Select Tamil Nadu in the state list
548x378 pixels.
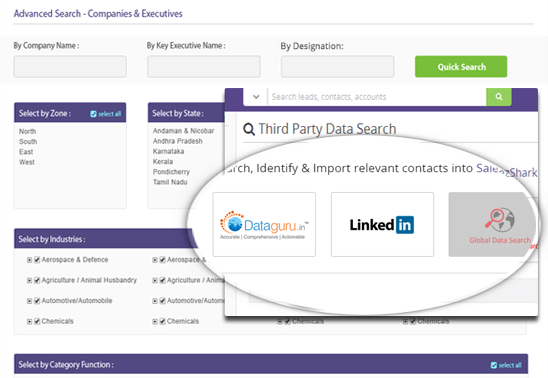click(x=170, y=182)
